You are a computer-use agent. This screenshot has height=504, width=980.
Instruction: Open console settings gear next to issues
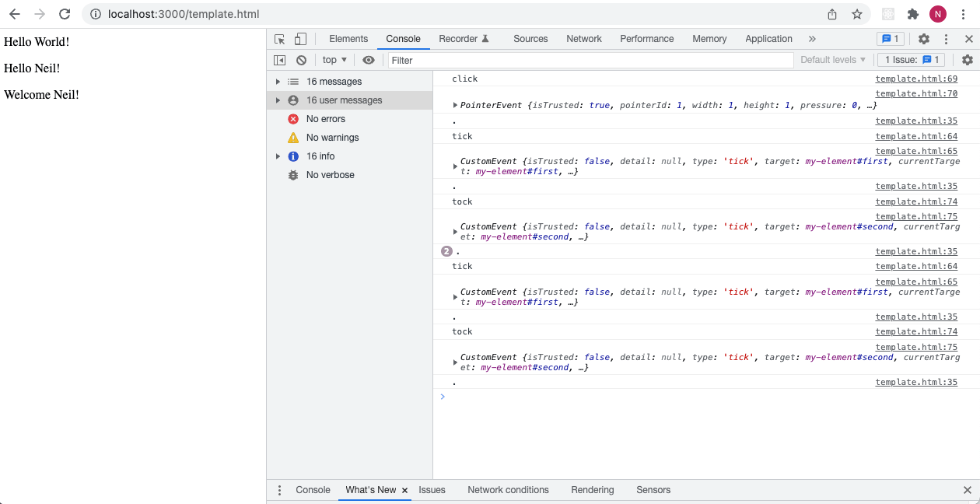967,60
